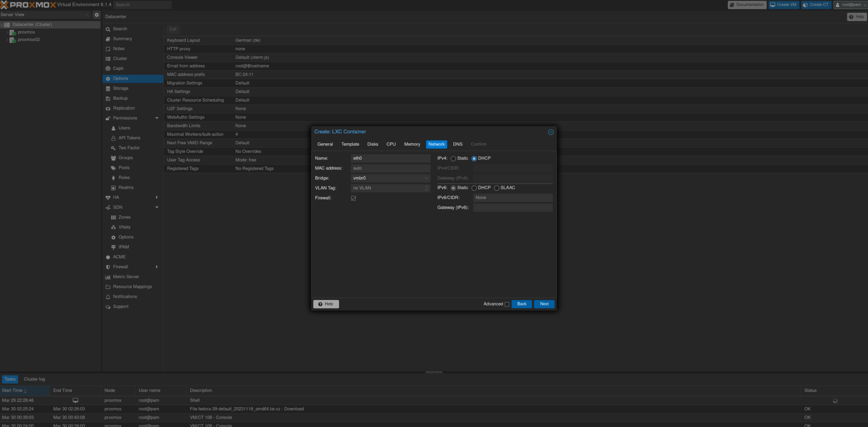Select the IPv4 Static radio button
The width and height of the screenshot is (868, 427).
[453, 159]
